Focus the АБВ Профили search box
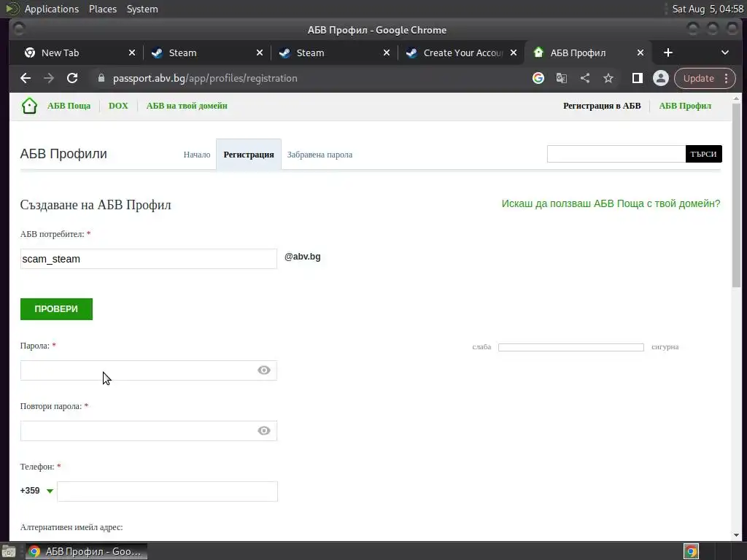Image resolution: width=747 pixels, height=560 pixels. click(x=616, y=154)
